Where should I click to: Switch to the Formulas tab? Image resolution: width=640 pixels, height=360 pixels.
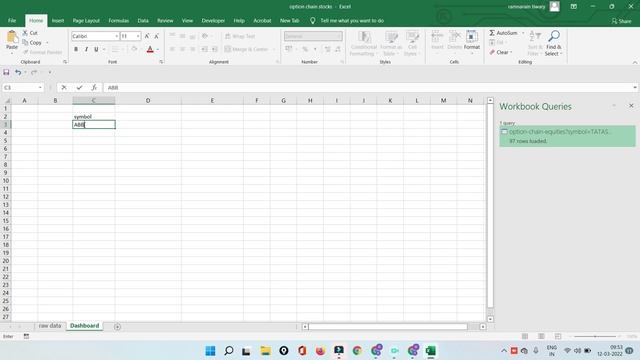(x=118, y=20)
